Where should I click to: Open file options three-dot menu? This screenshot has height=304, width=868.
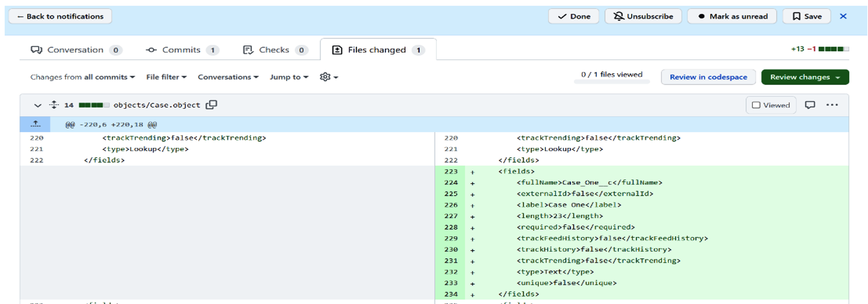(832, 105)
